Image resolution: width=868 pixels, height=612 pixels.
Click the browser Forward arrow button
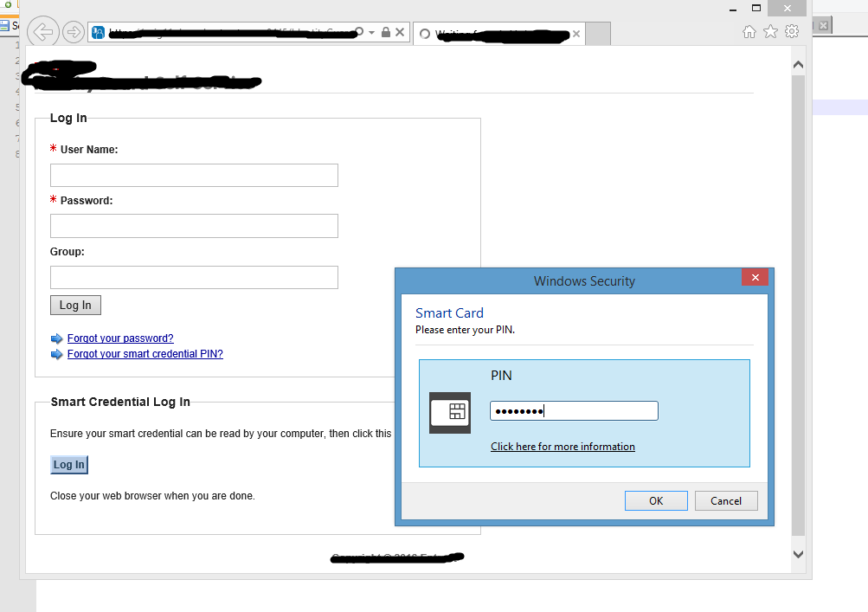(74, 32)
